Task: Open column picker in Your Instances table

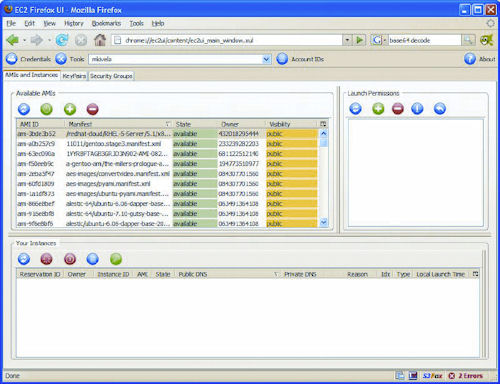Action: 475,274
